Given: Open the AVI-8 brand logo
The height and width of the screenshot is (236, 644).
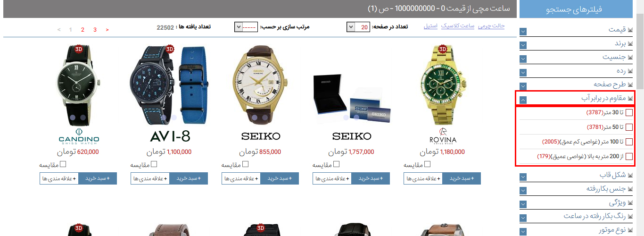Looking at the screenshot, I should [x=170, y=136].
